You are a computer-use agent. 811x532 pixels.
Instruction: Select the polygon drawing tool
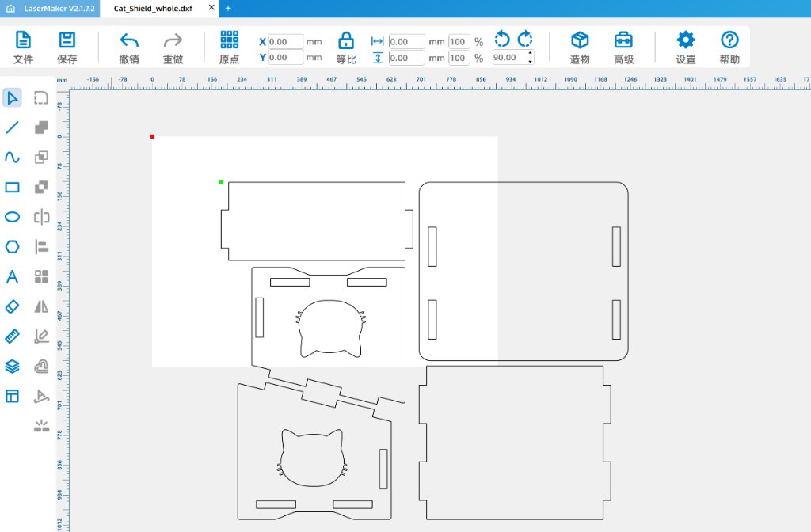(11, 246)
